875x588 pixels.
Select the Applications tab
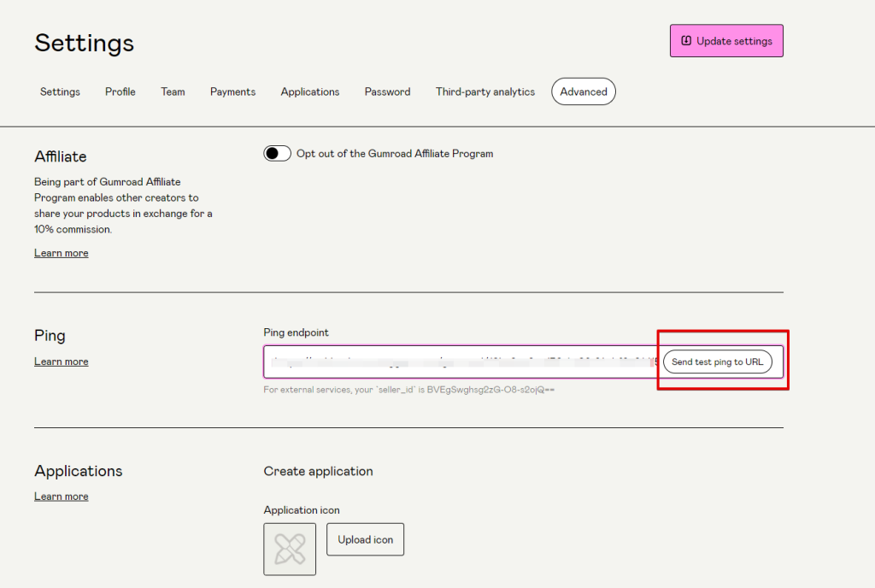pyautogui.click(x=310, y=91)
